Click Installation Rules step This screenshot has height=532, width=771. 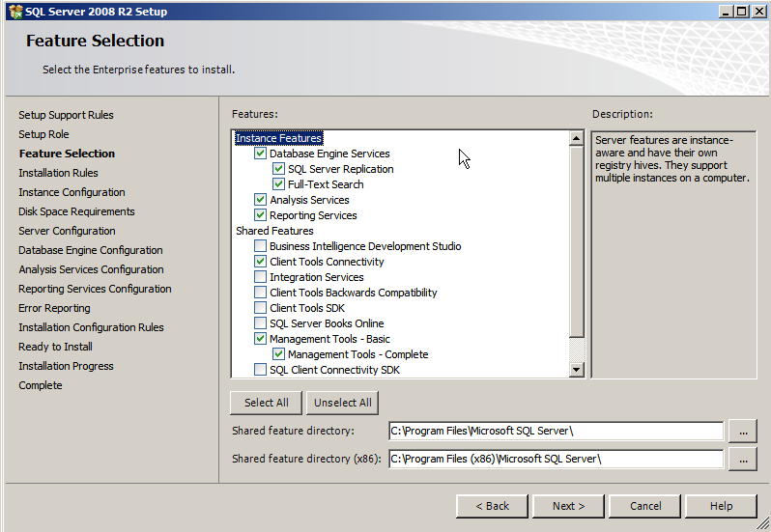click(x=58, y=173)
